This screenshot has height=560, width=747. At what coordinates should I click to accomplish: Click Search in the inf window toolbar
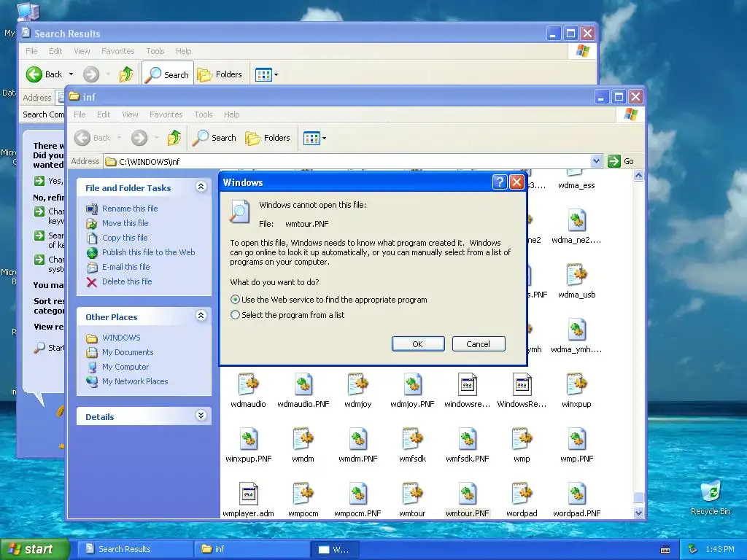coord(214,138)
